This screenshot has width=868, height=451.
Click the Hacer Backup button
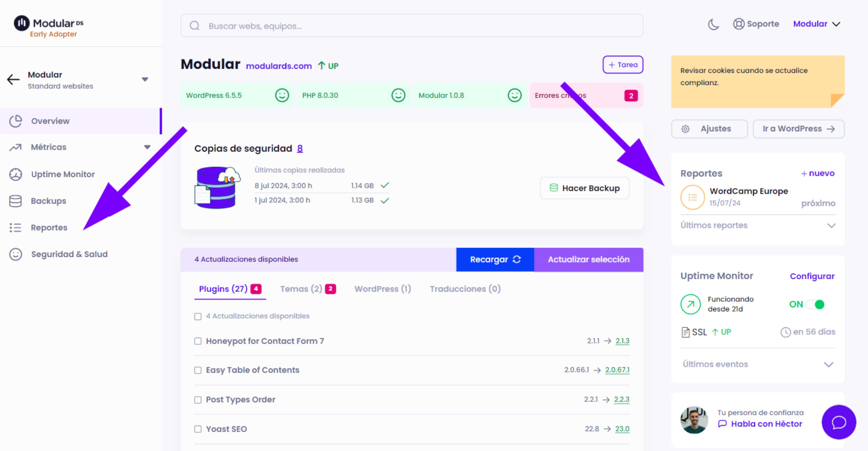pyautogui.click(x=584, y=188)
